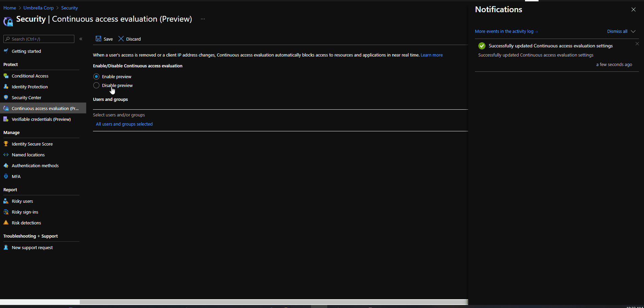Screen dimensions: 644x308
Task: Select the Conditional Access icon
Action: pos(6,75)
